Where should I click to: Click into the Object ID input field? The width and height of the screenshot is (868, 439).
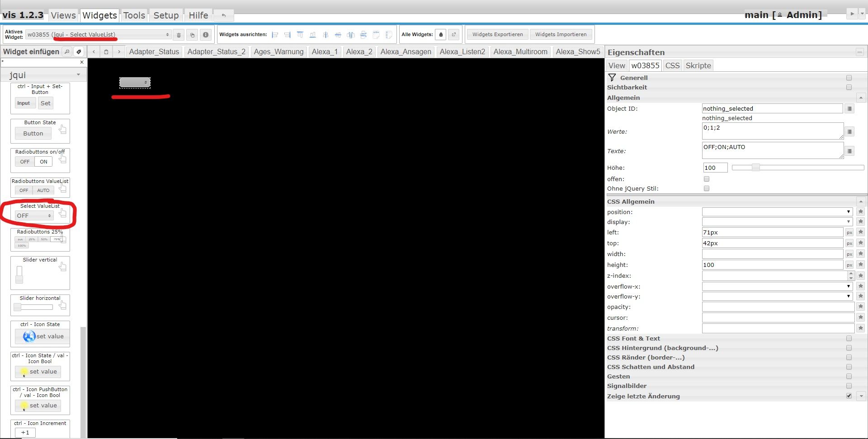tap(772, 109)
